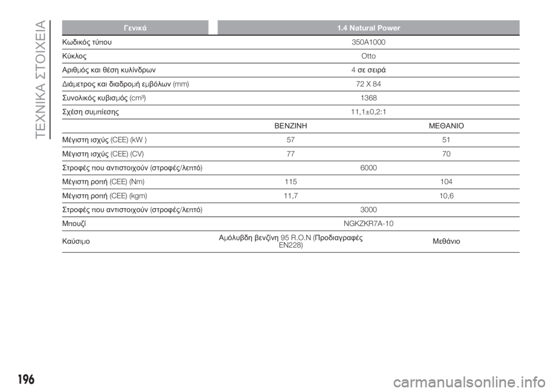
Task: Select 'Στροφές που αντιστοιχούν' label in the 6000 row
Action: click(x=132, y=168)
